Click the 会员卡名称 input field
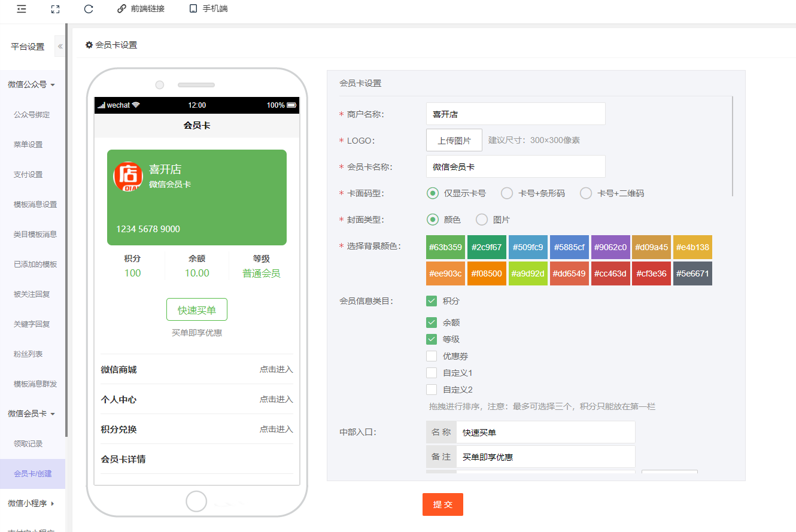The width and height of the screenshot is (796, 532). point(516,166)
